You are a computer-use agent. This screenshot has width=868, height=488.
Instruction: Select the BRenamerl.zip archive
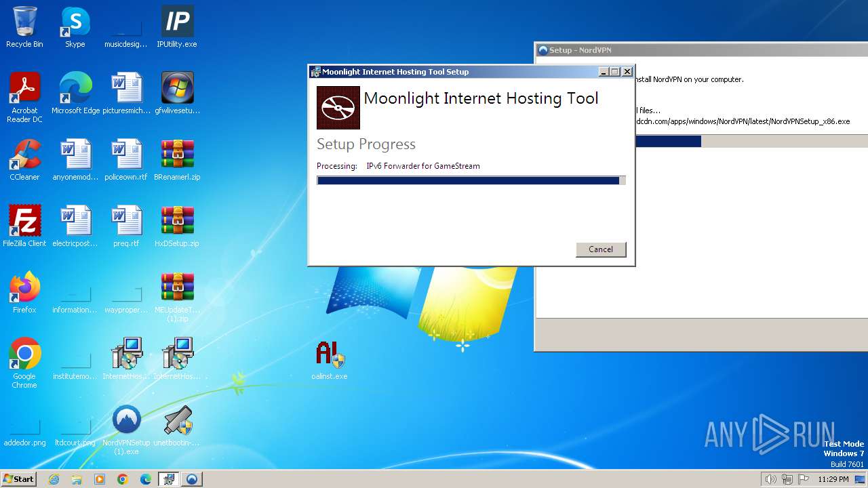click(x=177, y=160)
